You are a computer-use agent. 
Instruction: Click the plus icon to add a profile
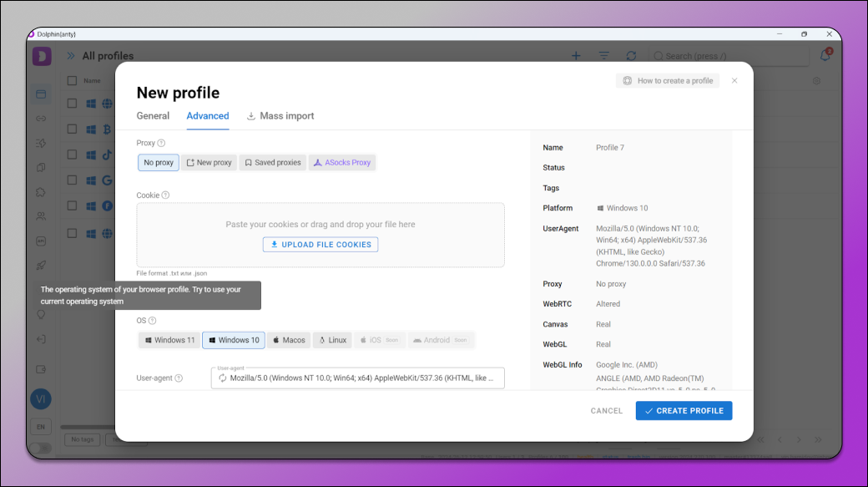click(576, 56)
